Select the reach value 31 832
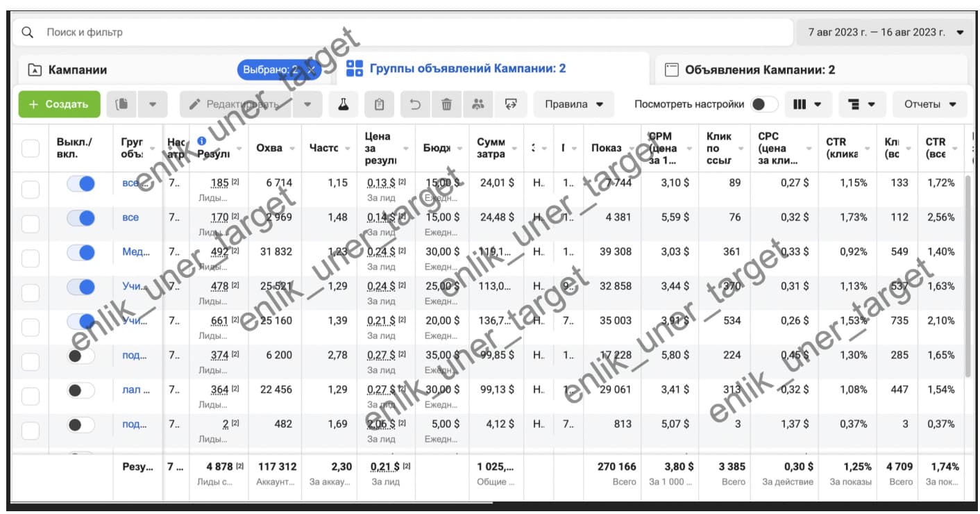 pyautogui.click(x=276, y=252)
